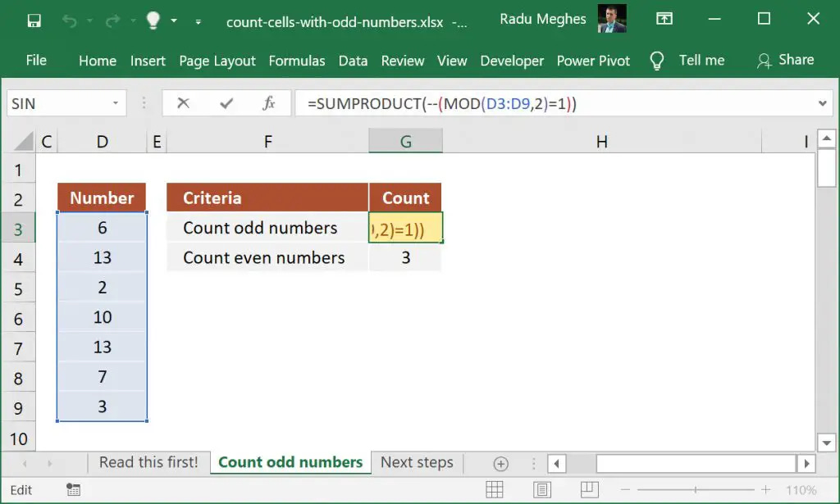Screen dimensions: 840x504
Task: Click the zoom slider marker
Action: pos(696,488)
